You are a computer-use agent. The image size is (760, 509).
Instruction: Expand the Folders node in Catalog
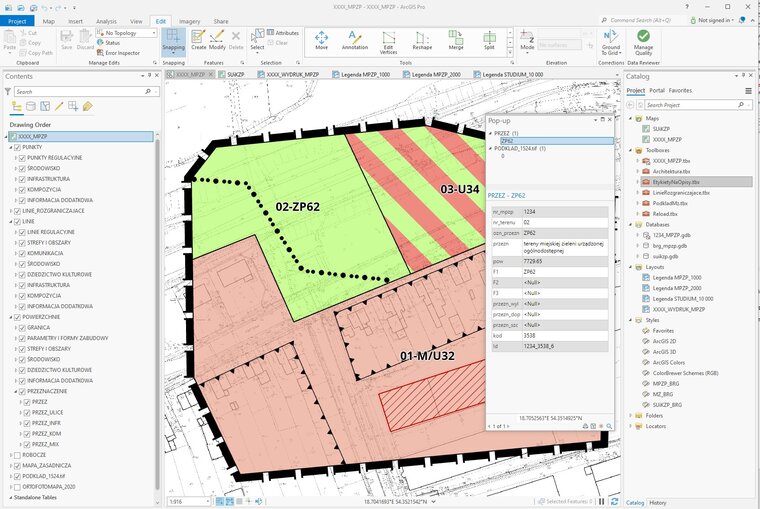click(632, 415)
